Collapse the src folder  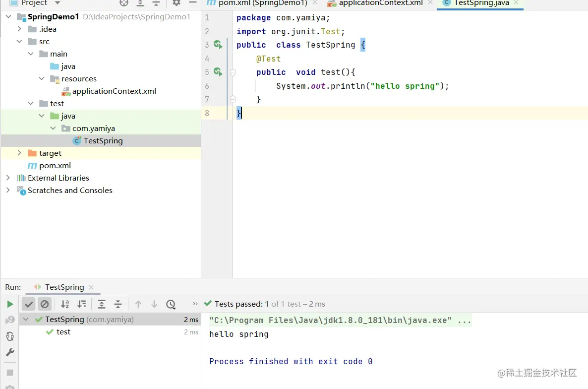pos(19,41)
